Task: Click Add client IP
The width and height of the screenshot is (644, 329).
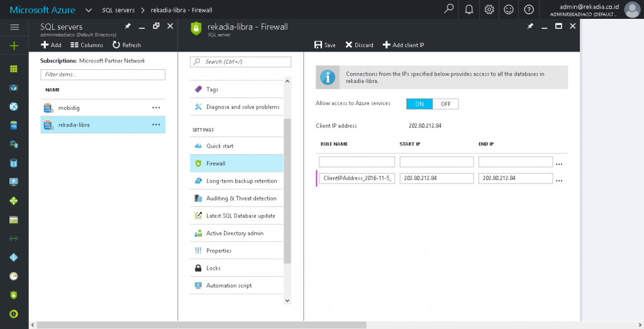Action: pos(403,45)
